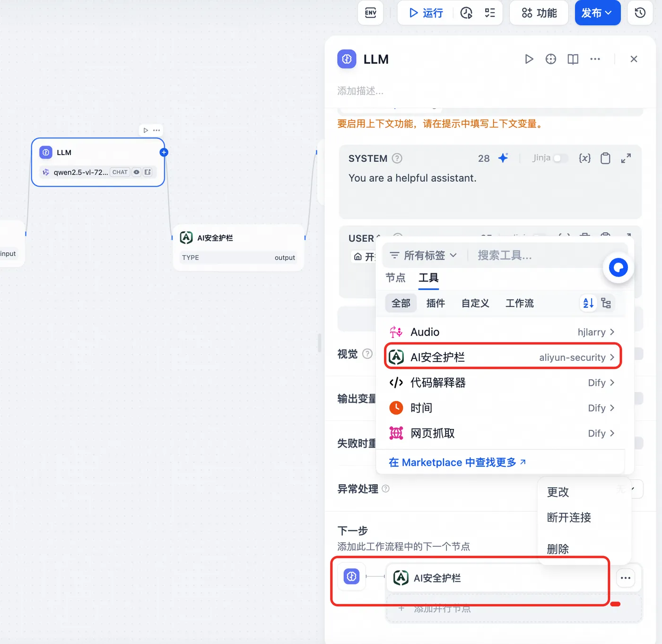Run this step with panel play icon
The width and height of the screenshot is (662, 644).
coord(529,59)
